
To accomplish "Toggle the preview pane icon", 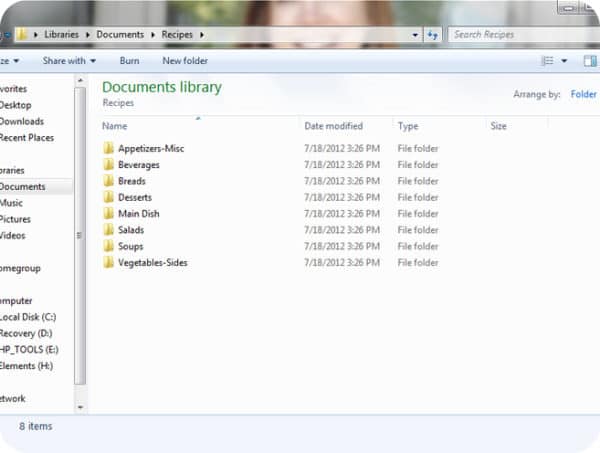I will click(x=590, y=61).
